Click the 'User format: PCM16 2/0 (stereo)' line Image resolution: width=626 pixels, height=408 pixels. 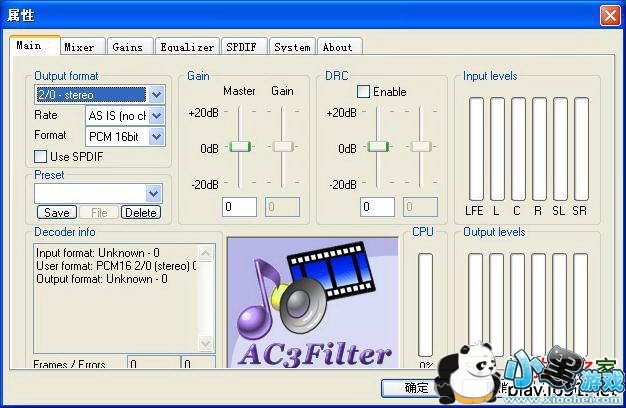[116, 266]
